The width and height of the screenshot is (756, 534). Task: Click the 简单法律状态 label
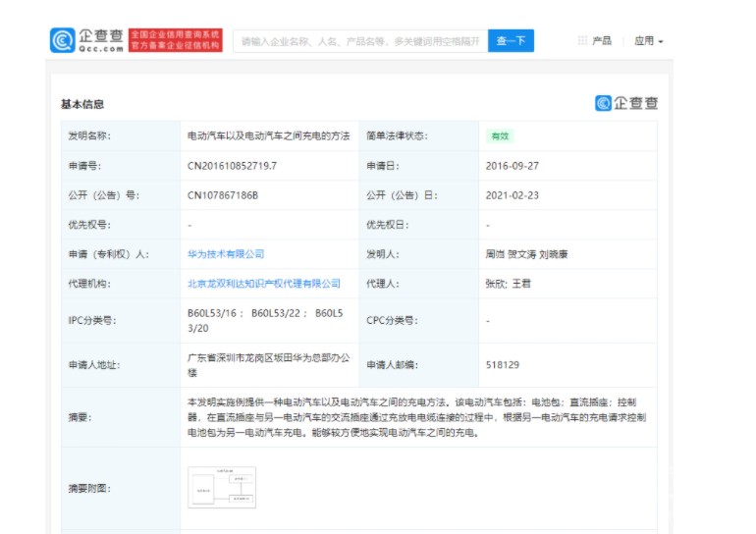[x=397, y=135]
